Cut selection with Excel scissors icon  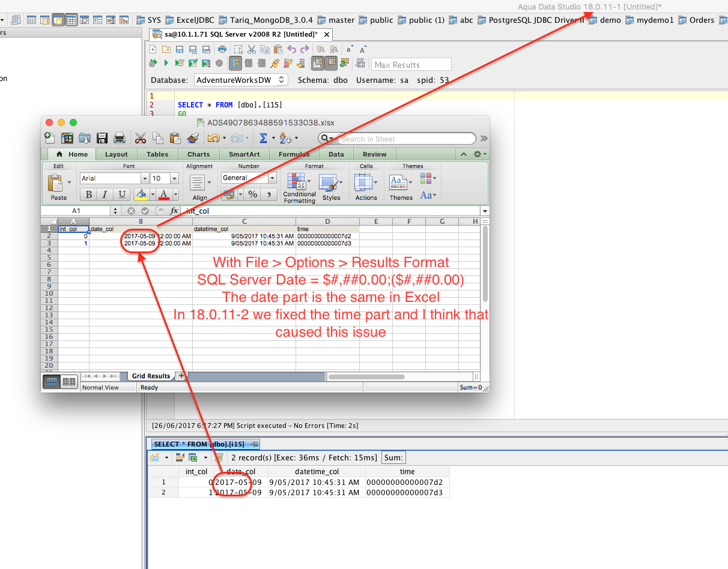pyautogui.click(x=141, y=138)
